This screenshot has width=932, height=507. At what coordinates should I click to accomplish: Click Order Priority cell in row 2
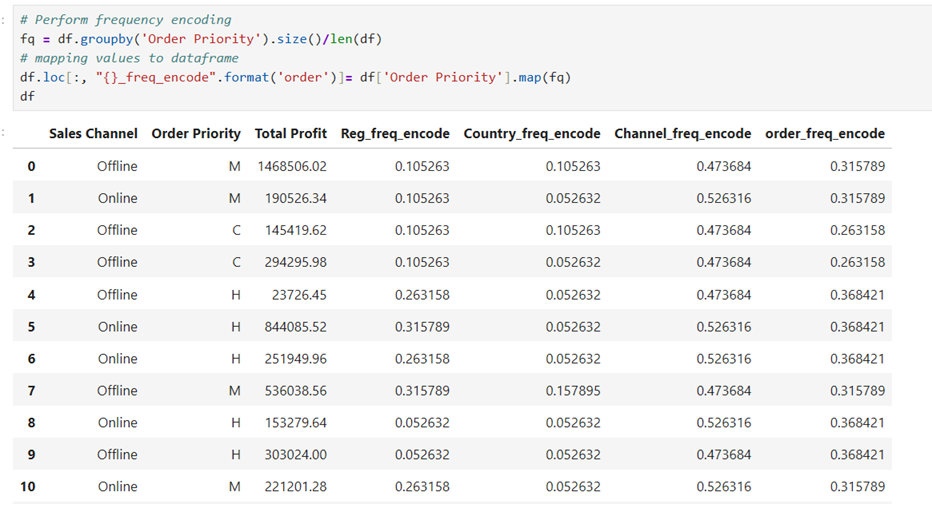pos(236,231)
